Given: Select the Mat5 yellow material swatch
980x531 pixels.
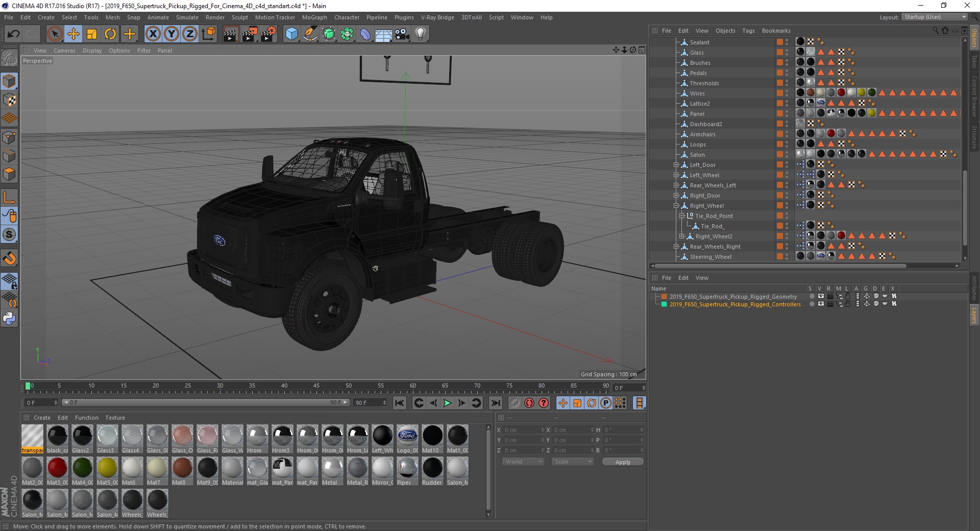Looking at the screenshot, I should tap(107, 471).
